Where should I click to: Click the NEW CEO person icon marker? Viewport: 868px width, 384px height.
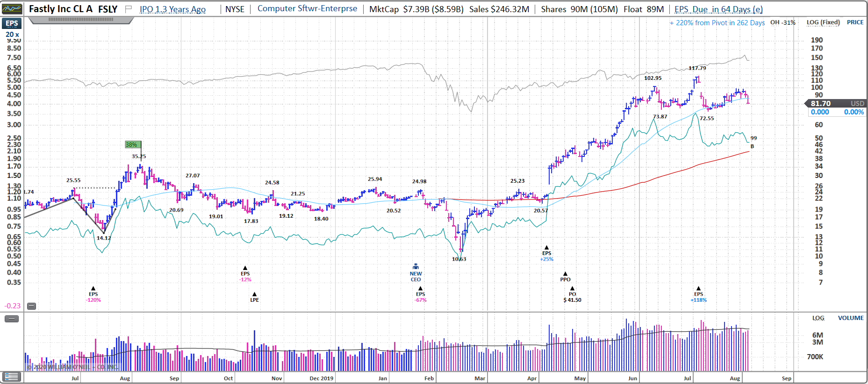(x=416, y=273)
